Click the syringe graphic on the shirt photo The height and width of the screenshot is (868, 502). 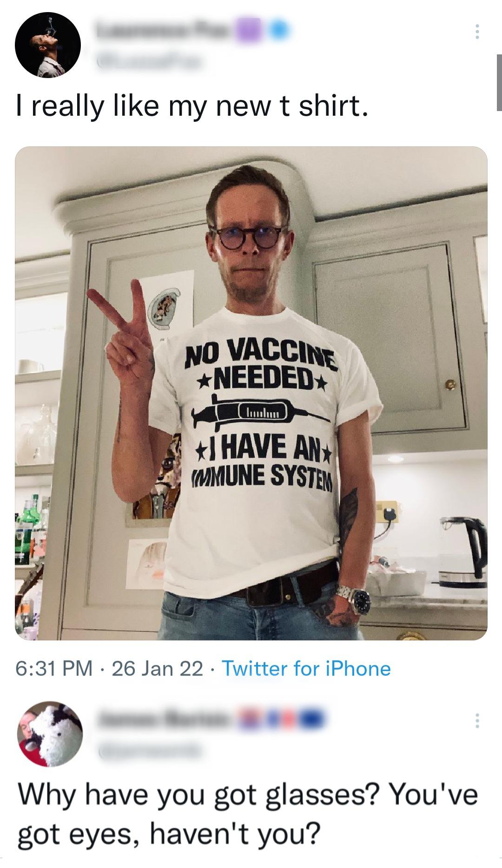261,412
